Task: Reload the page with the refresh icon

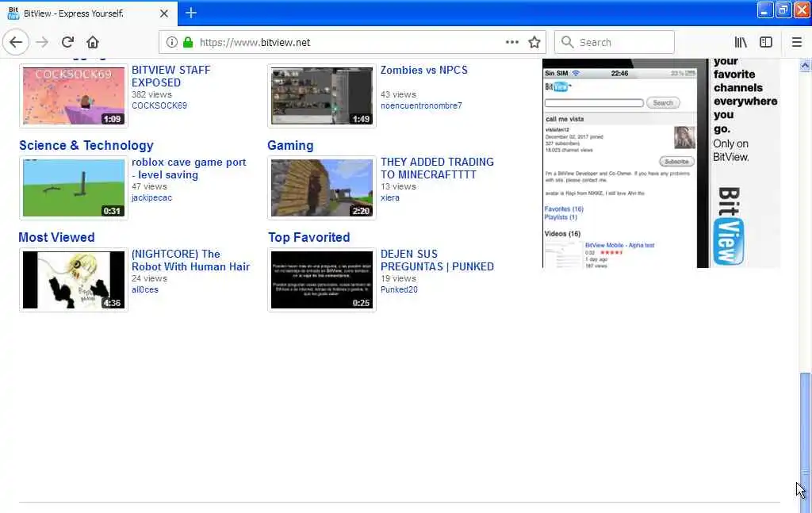Action: tap(67, 42)
